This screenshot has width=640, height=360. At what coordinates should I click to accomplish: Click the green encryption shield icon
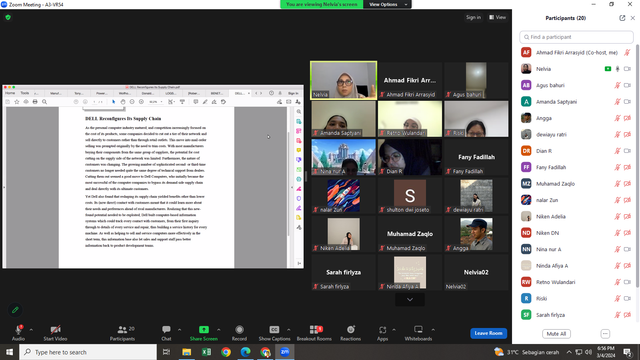pos(8,18)
